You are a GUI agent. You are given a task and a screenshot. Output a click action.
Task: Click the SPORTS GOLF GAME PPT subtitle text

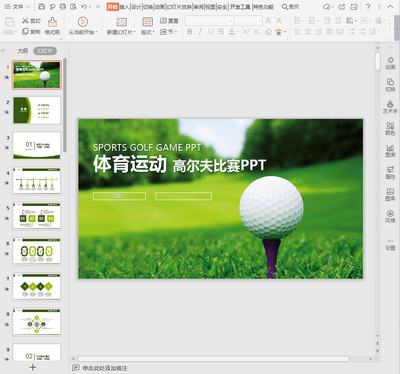coord(147,148)
